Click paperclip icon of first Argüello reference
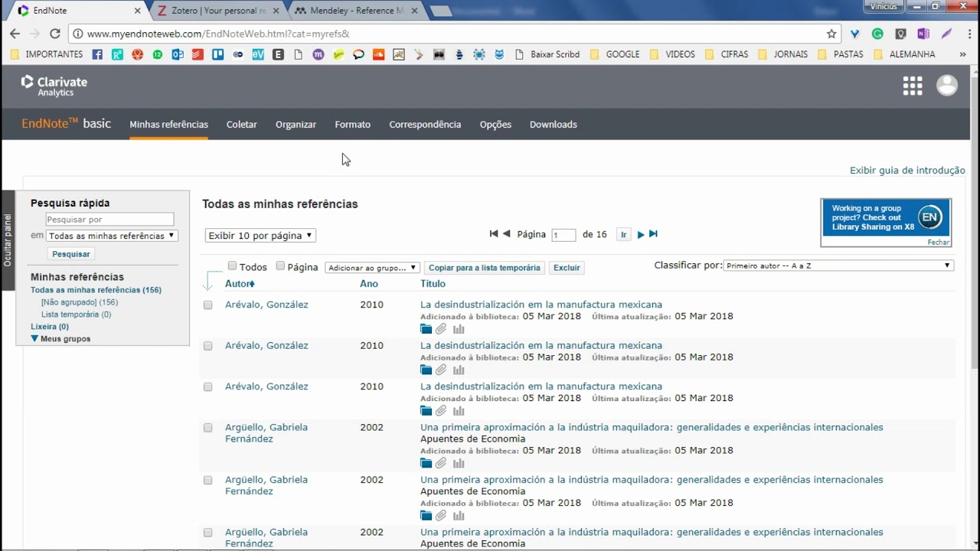This screenshot has height=551, width=980. pyautogui.click(x=441, y=463)
